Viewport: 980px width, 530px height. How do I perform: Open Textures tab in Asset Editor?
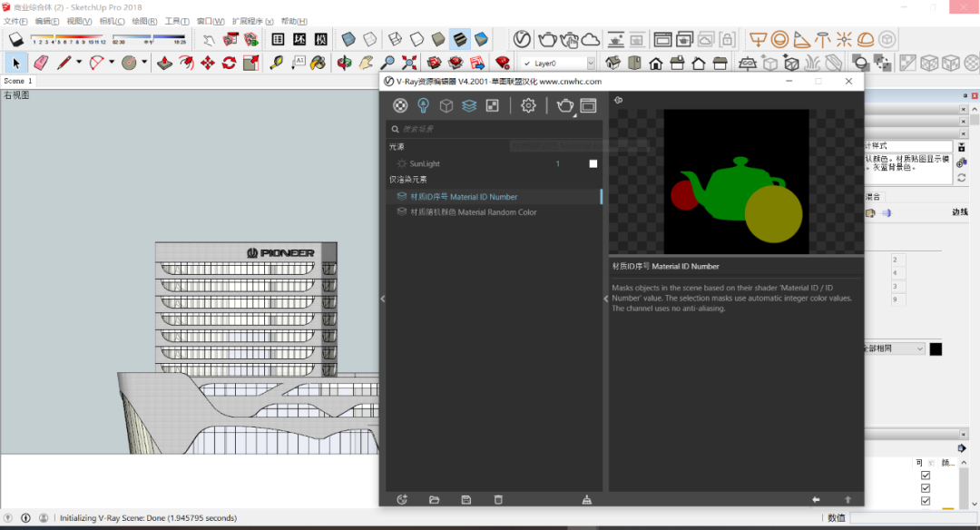pyautogui.click(x=493, y=105)
